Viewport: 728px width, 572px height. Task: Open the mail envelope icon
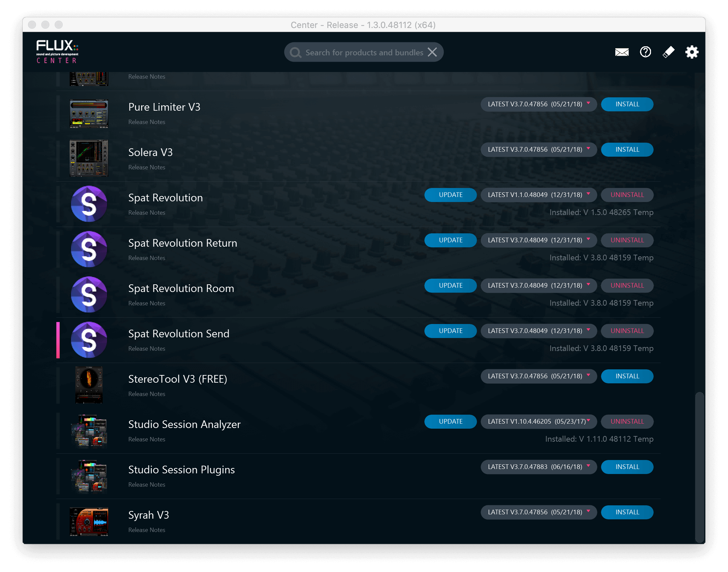622,52
